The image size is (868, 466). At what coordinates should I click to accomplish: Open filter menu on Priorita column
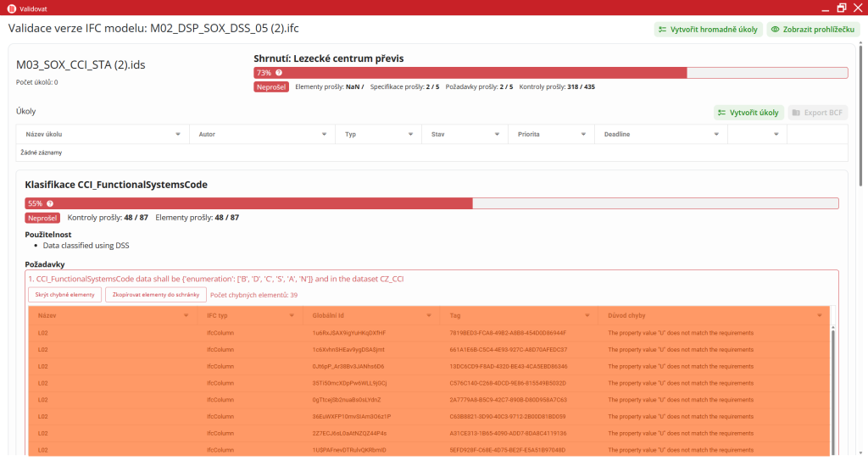(584, 134)
